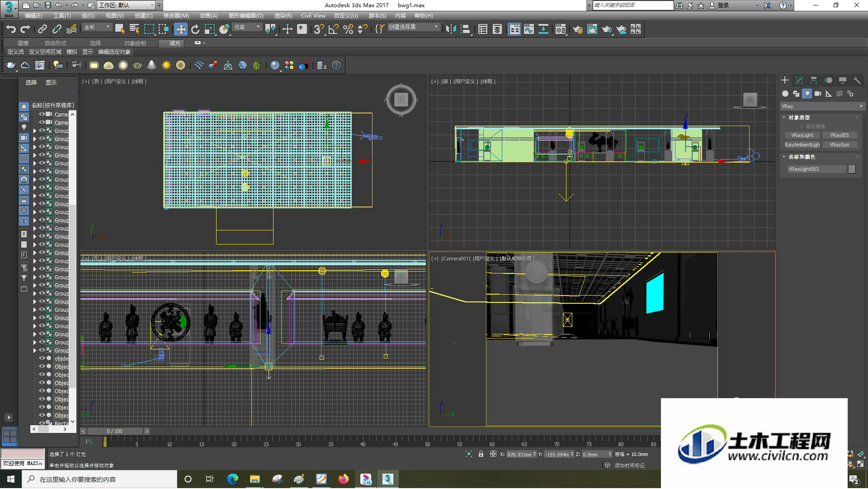This screenshot has height=489, width=868.
Task: Select the Geometry create category
Action: tap(785, 94)
